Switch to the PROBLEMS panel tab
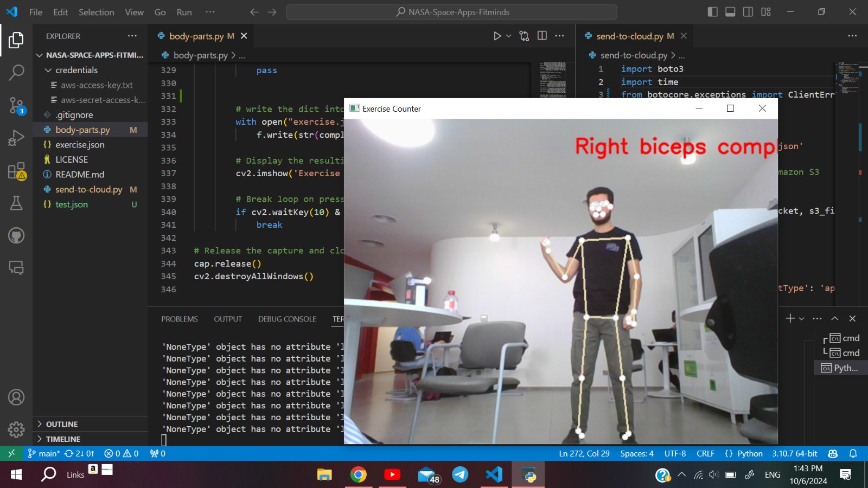Viewport: 868px width, 488px height. click(180, 319)
